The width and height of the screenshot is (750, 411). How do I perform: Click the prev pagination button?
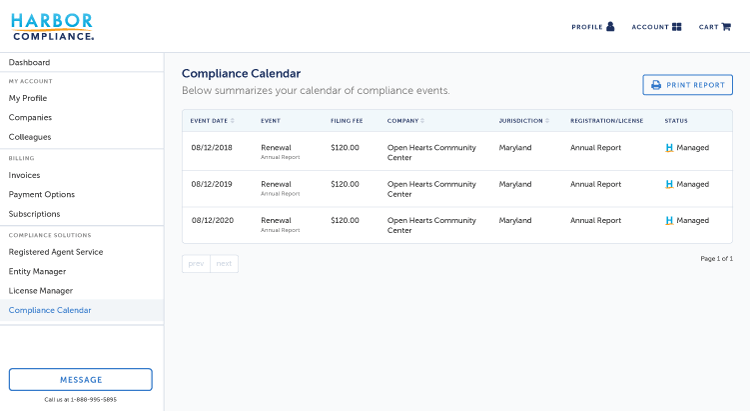click(196, 264)
